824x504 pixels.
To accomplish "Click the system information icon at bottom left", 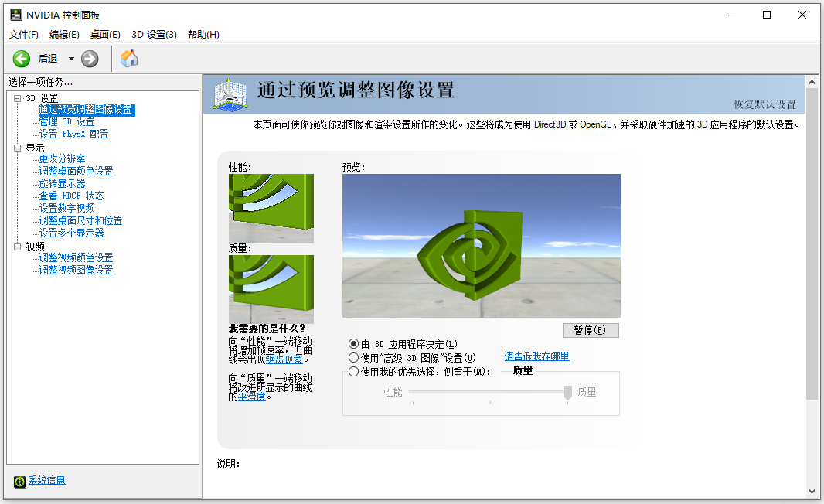I will point(20,482).
